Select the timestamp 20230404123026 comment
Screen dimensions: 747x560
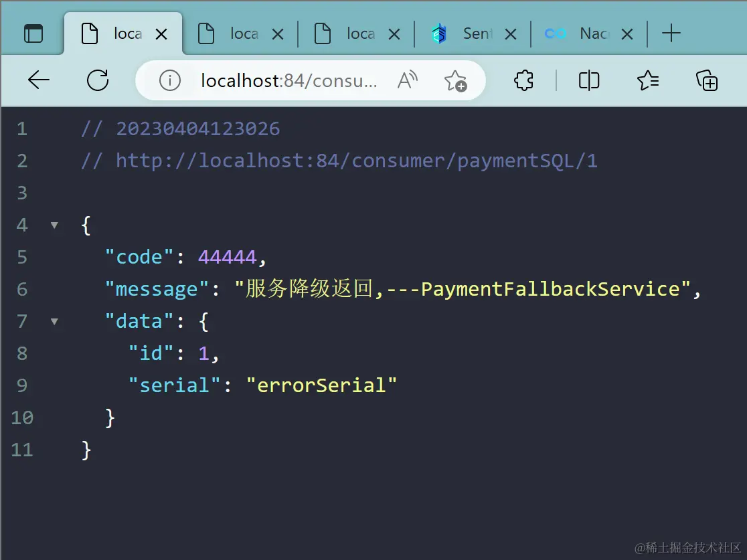[x=197, y=129]
